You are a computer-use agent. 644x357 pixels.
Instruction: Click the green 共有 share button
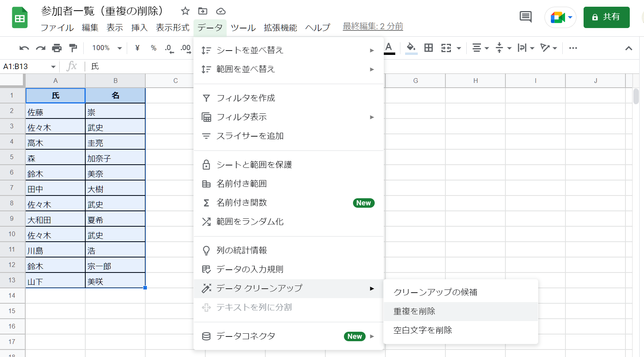point(606,17)
